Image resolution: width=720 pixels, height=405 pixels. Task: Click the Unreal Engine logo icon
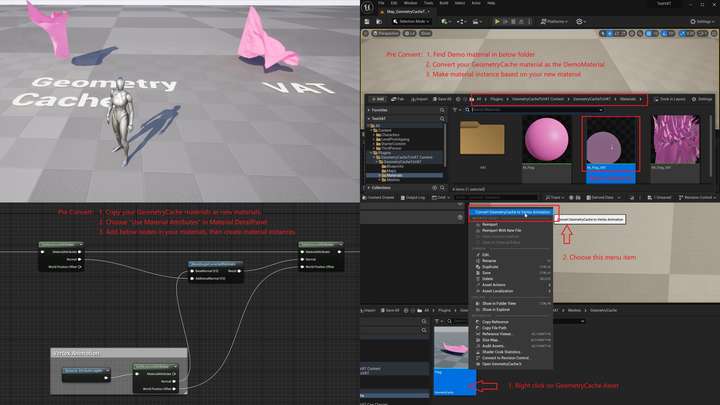point(367,7)
